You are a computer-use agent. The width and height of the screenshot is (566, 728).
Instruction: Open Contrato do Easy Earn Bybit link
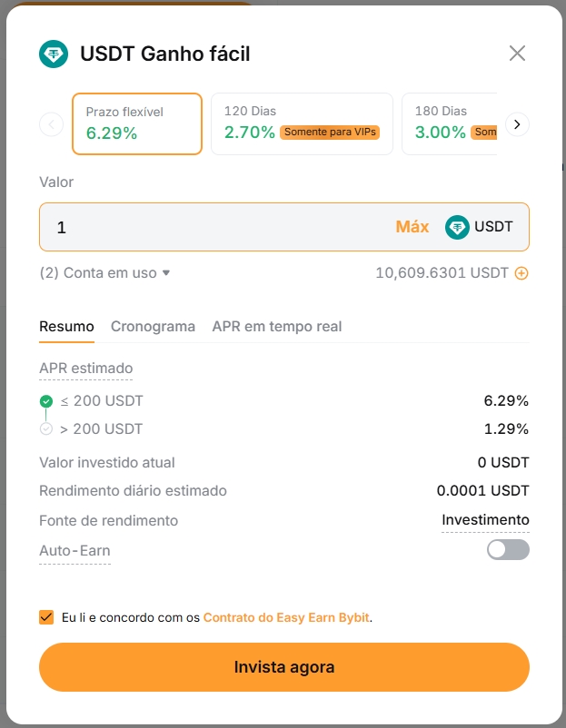[286, 617]
